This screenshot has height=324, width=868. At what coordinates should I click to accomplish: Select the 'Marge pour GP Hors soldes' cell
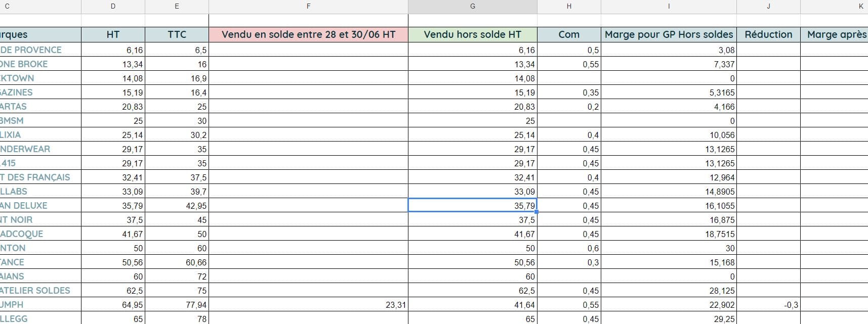[669, 34]
